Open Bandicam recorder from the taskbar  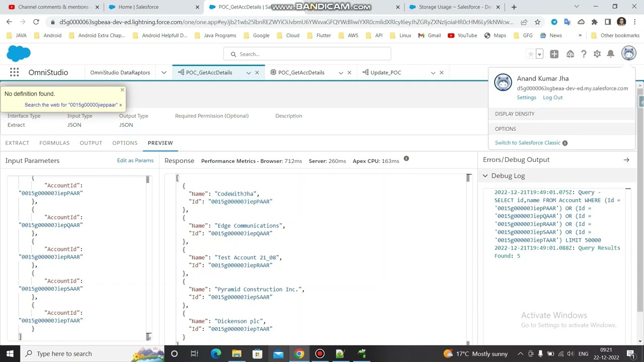pyautogui.click(x=319, y=353)
